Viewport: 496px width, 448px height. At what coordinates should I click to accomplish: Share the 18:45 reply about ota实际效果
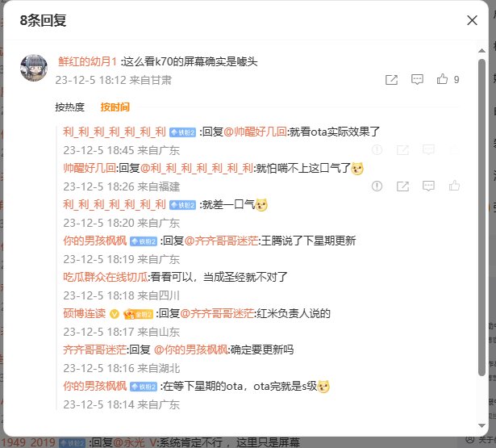(402, 150)
